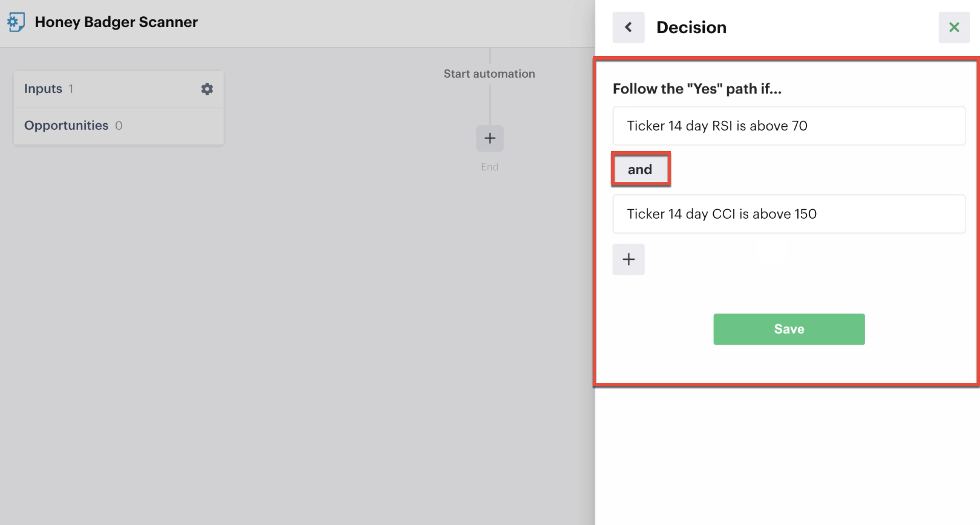The image size is (980, 525).
Task: Click the Follow the "Yes" path heading
Action: [697, 89]
